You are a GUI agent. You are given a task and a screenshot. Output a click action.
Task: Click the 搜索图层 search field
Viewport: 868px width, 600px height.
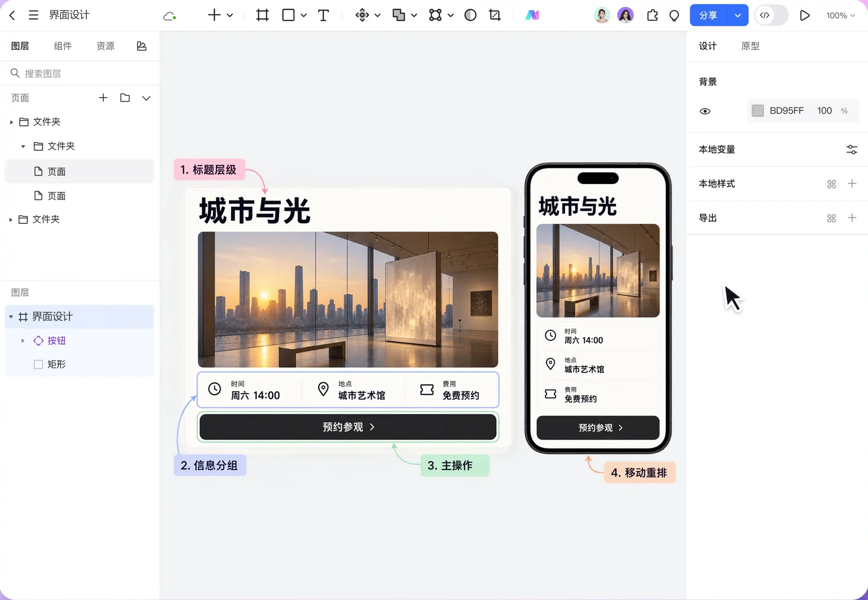pyautogui.click(x=80, y=73)
